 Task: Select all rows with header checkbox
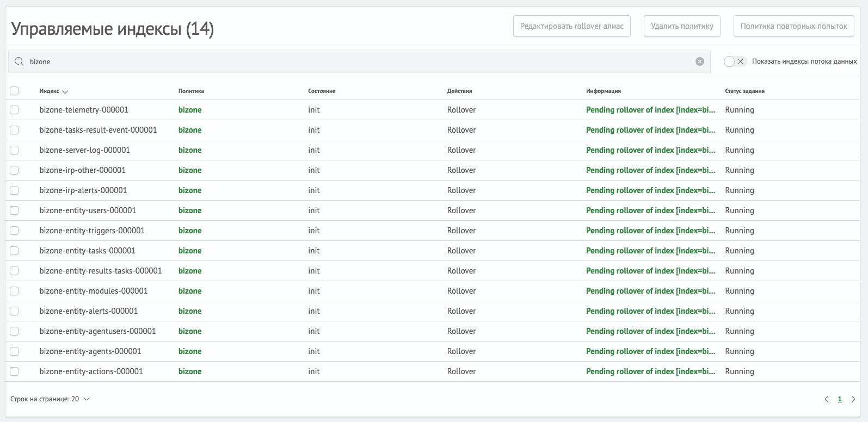point(14,91)
